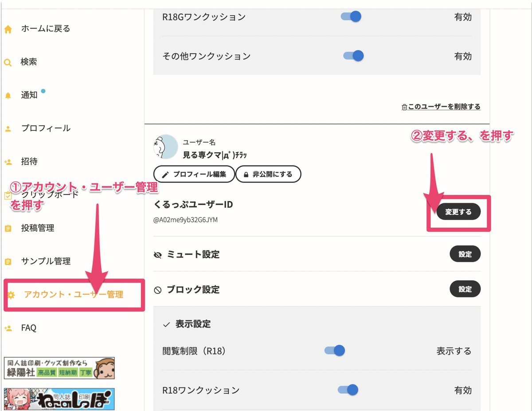Image resolution: width=532 pixels, height=411 pixels.
Task: Click the プロフィール編集 button
Action: [194, 174]
